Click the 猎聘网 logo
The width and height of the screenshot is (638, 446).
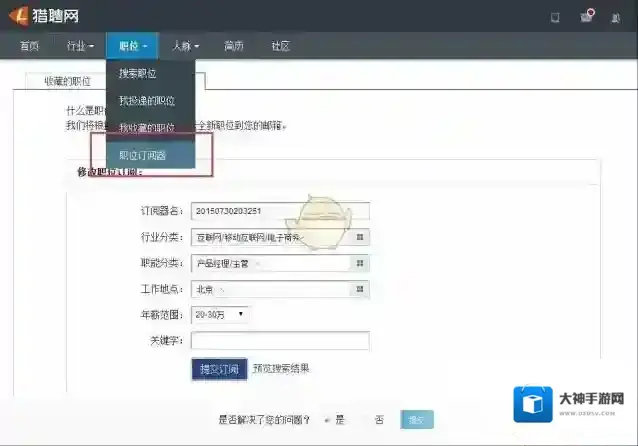point(44,16)
